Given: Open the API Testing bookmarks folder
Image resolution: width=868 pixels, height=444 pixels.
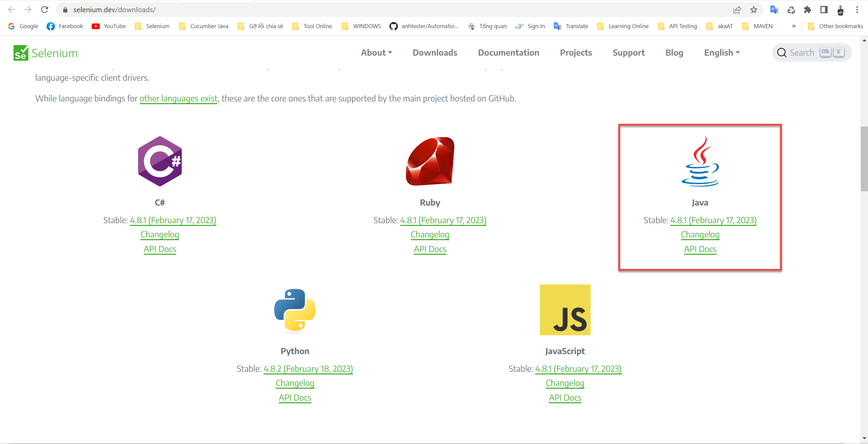Looking at the screenshot, I should (677, 26).
